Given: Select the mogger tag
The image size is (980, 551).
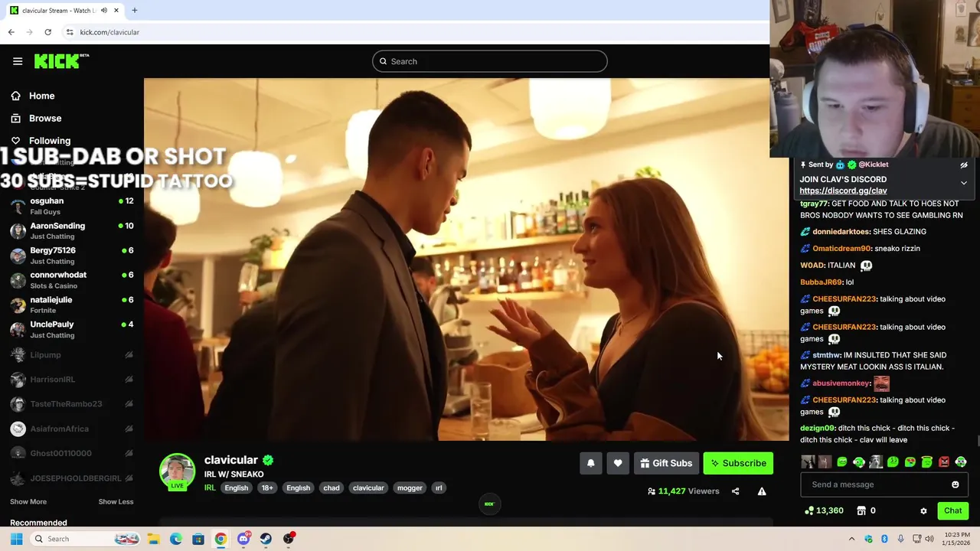Looking at the screenshot, I should [410, 487].
